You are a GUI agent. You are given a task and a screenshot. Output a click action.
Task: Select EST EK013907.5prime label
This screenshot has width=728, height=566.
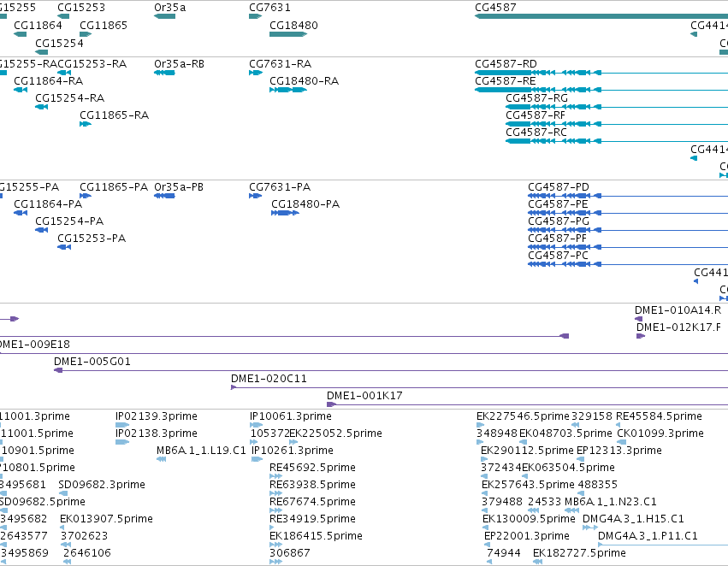[106, 519]
